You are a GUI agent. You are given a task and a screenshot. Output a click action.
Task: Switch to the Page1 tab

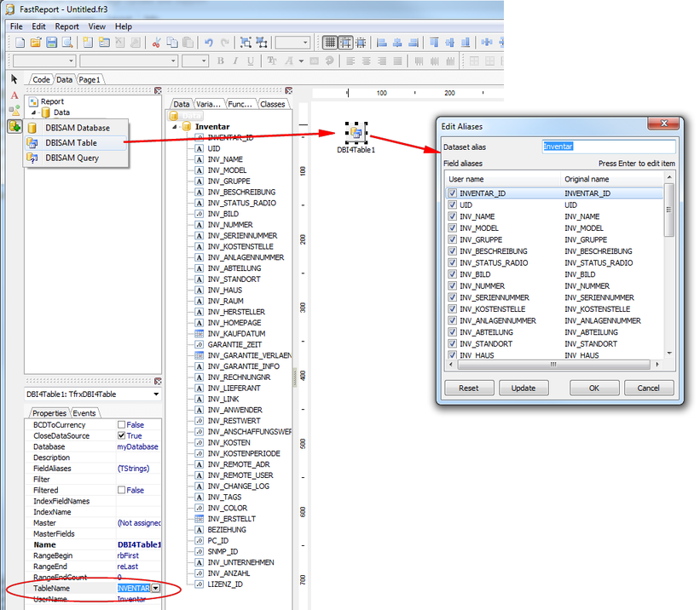point(90,79)
